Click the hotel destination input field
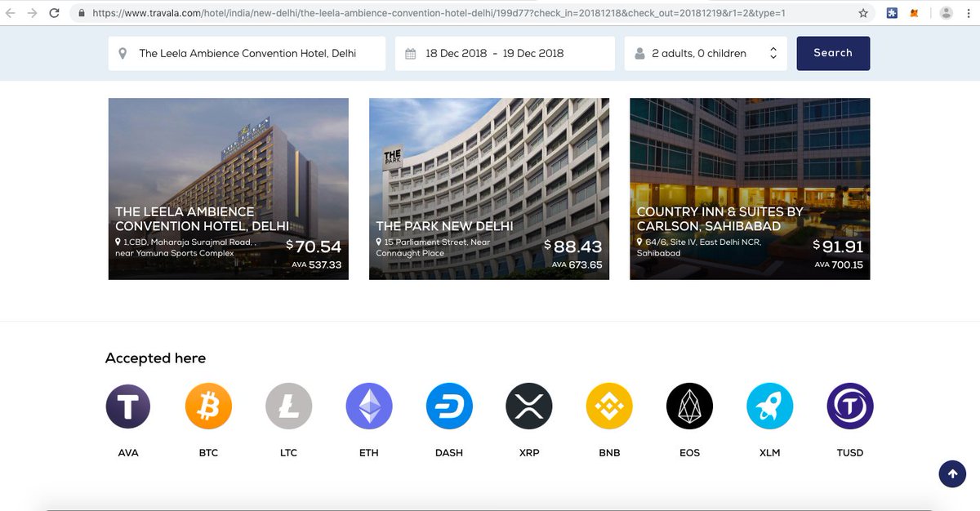This screenshot has width=980, height=511. [245, 52]
